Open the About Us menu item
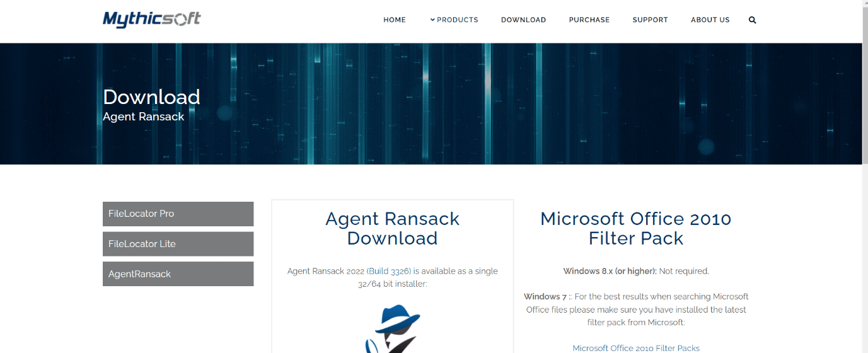Image resolution: width=868 pixels, height=353 pixels. point(710,20)
